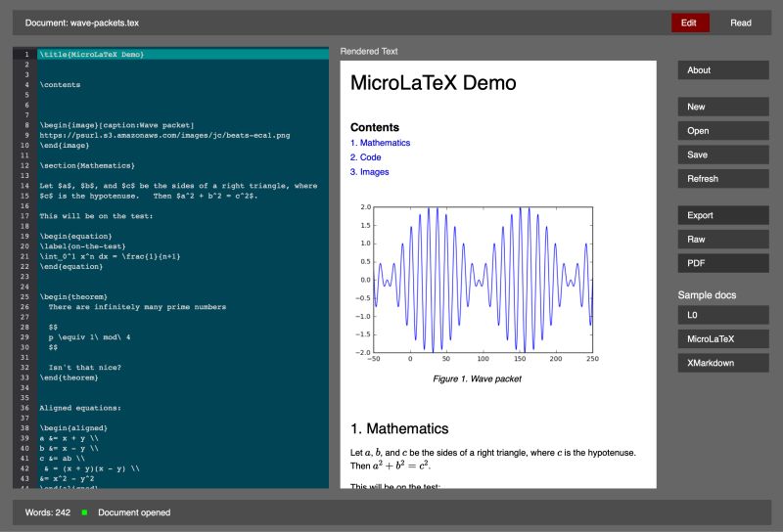
Task: Click the 'Document opened' status message
Action: click(134, 512)
